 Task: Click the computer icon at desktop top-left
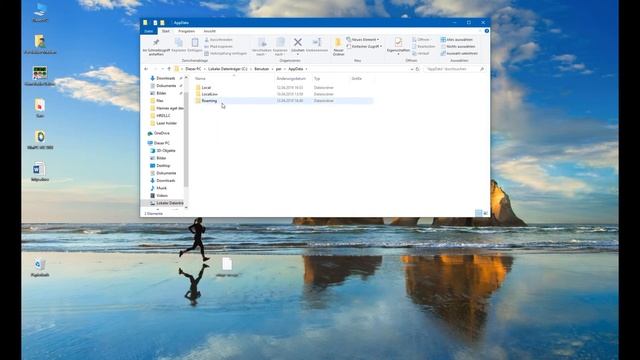(40, 9)
